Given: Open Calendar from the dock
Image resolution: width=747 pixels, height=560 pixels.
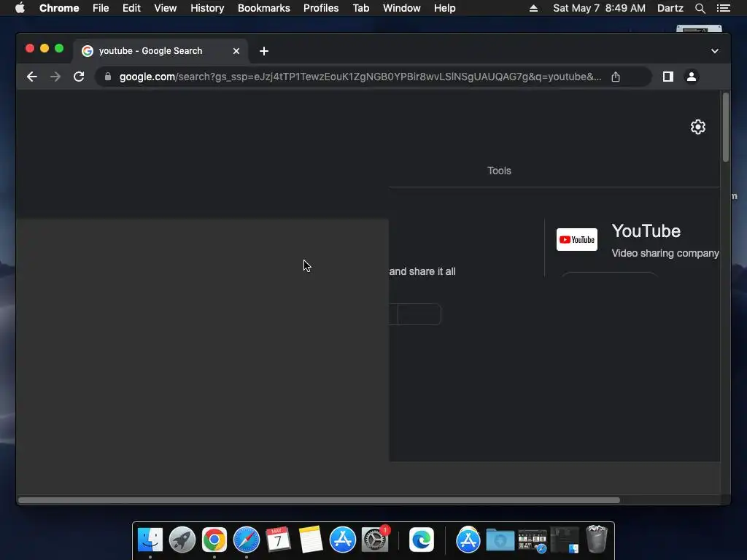Looking at the screenshot, I should click(278, 540).
